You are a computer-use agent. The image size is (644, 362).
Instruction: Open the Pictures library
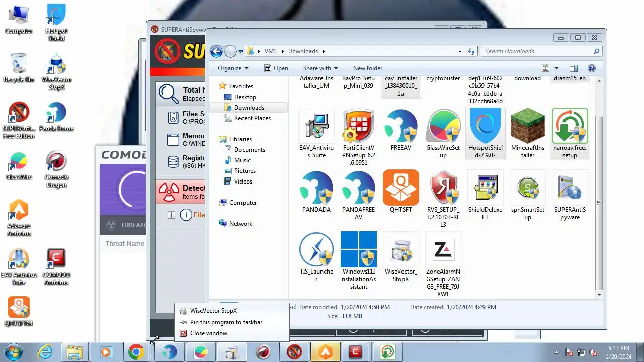coord(245,171)
